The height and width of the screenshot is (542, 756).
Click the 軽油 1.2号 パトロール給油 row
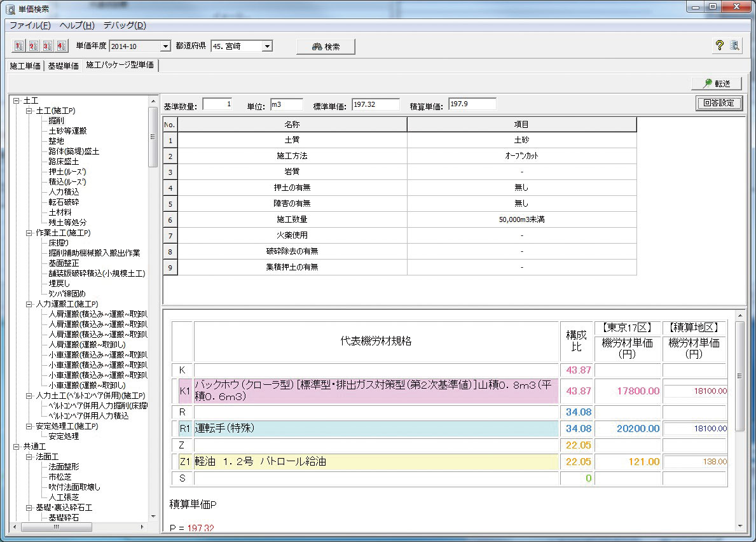[x=376, y=462]
